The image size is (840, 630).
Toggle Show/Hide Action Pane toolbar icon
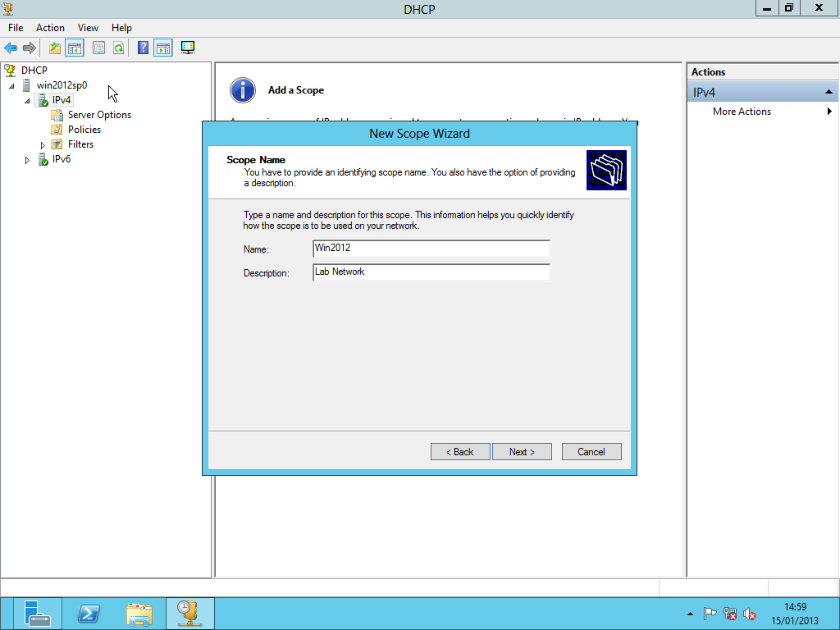pyautogui.click(x=162, y=48)
